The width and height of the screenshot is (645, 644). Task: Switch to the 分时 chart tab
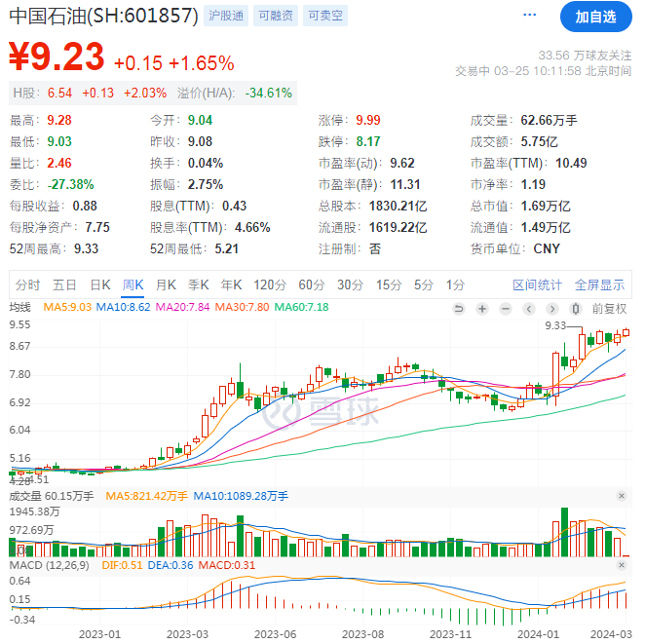[x=27, y=284]
